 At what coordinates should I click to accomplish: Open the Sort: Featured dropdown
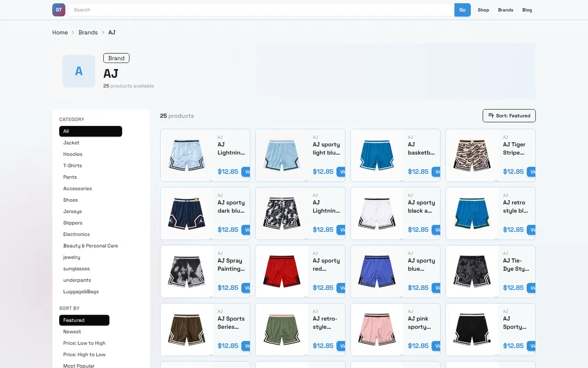509,115
